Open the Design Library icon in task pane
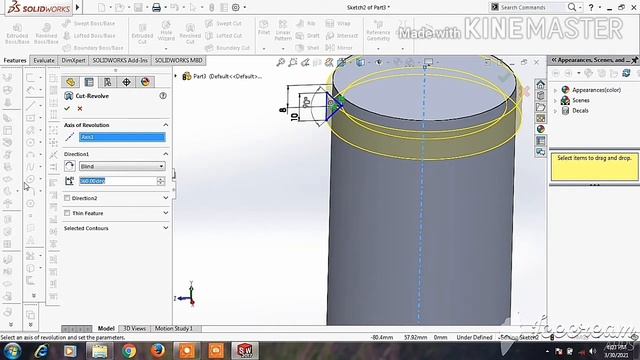The height and width of the screenshot is (360, 640). click(540, 96)
